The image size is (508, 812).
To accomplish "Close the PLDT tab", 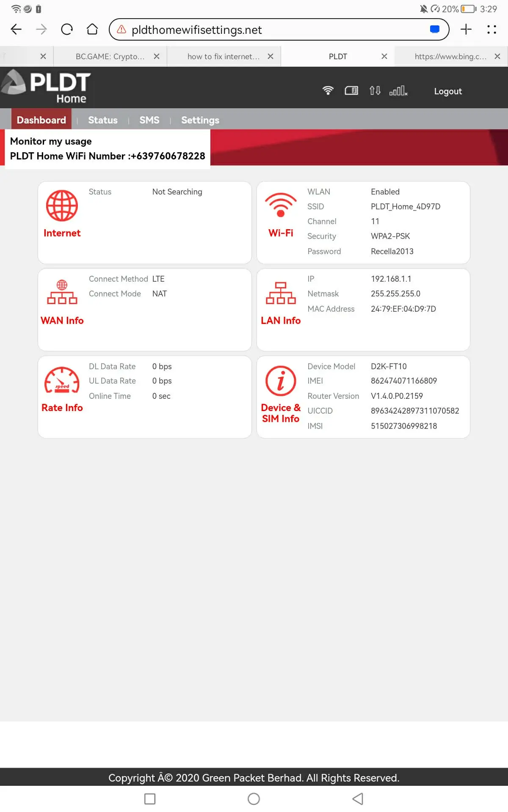I will pos(384,56).
